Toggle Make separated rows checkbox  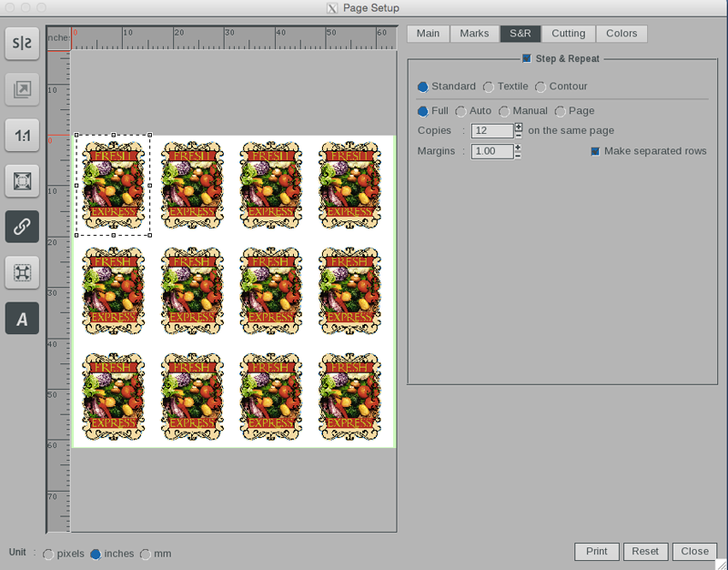click(x=596, y=151)
